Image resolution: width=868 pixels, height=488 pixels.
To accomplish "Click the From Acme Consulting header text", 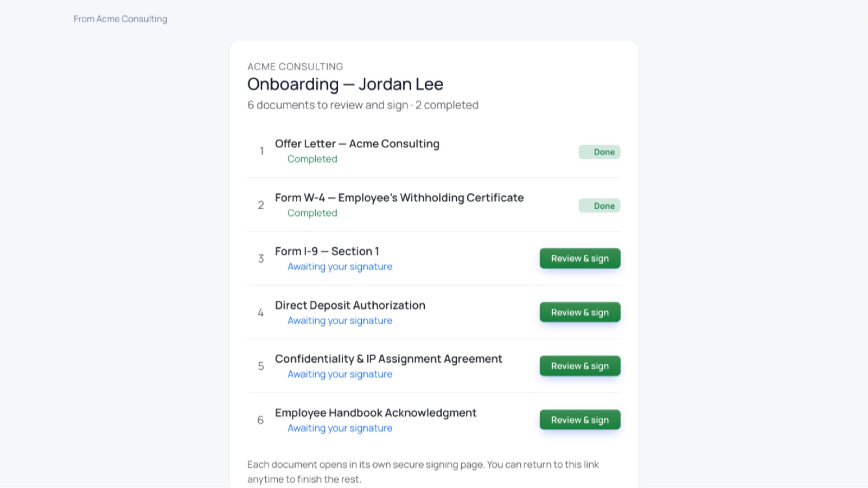I will 120,19.
